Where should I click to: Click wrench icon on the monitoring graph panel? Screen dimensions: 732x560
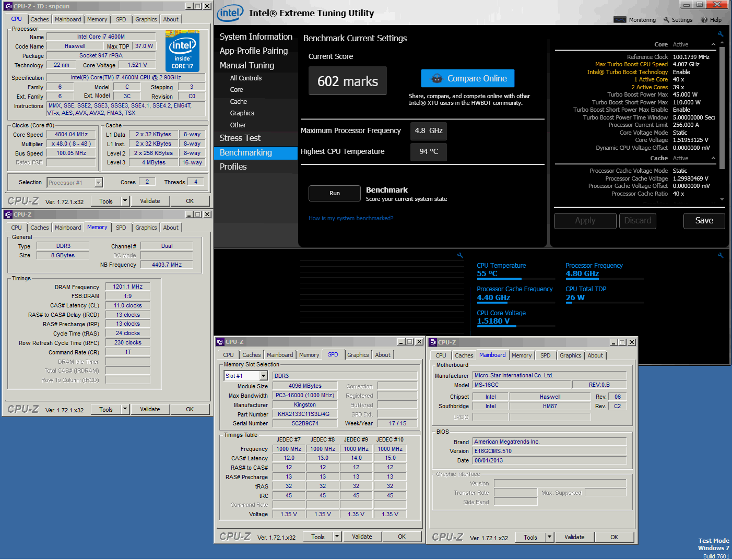[x=460, y=255]
